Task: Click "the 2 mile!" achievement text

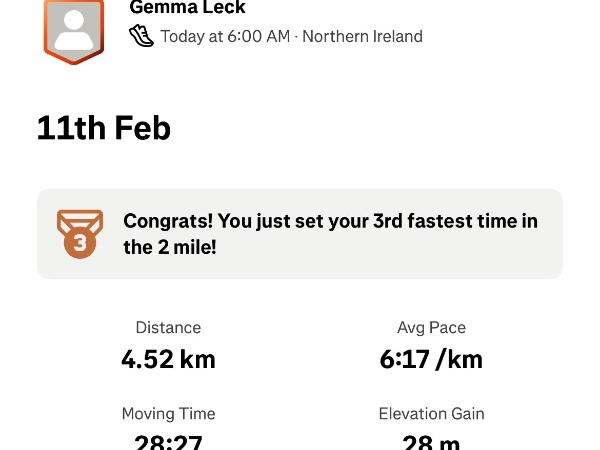Action: click(170, 247)
